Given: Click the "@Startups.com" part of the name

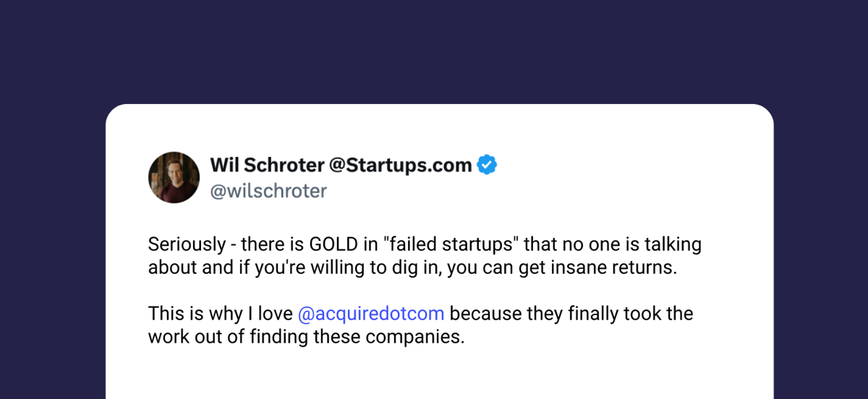Looking at the screenshot, I should point(400,166).
